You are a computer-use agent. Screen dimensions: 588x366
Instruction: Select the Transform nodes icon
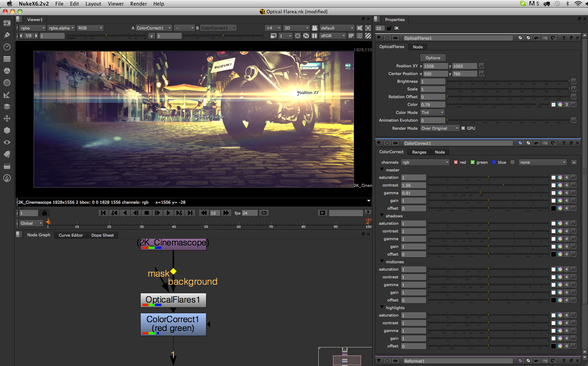(x=7, y=118)
